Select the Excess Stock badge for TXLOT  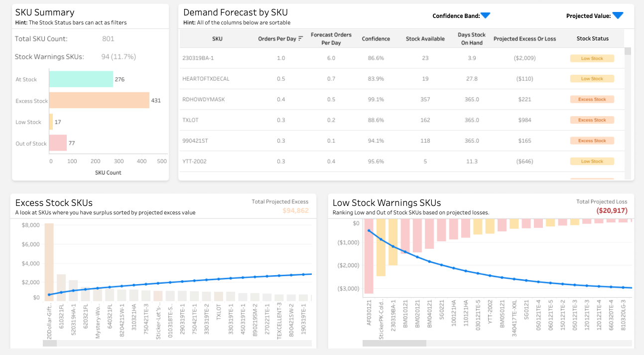pos(592,120)
